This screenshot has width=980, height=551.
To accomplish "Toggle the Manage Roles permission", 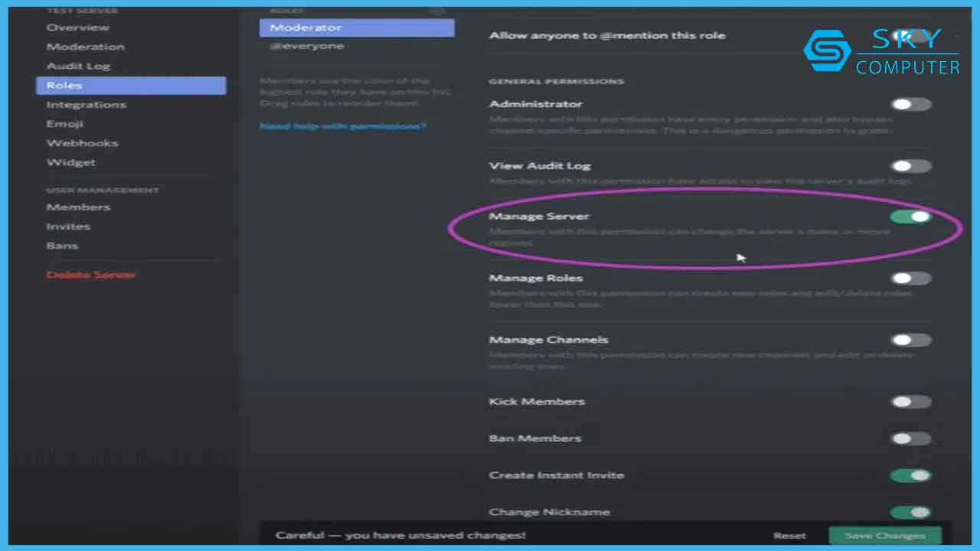I will tap(911, 278).
